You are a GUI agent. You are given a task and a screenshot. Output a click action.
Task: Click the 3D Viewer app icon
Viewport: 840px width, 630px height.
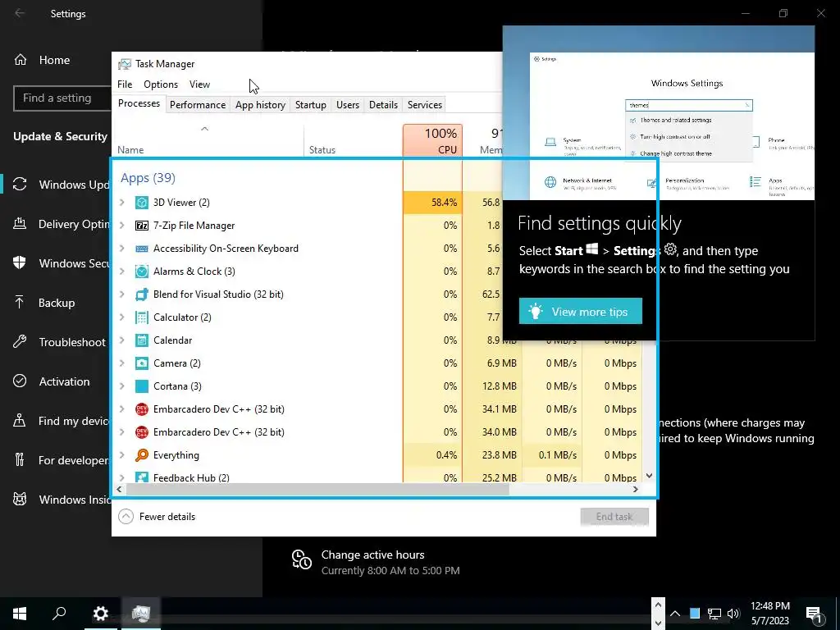(141, 203)
